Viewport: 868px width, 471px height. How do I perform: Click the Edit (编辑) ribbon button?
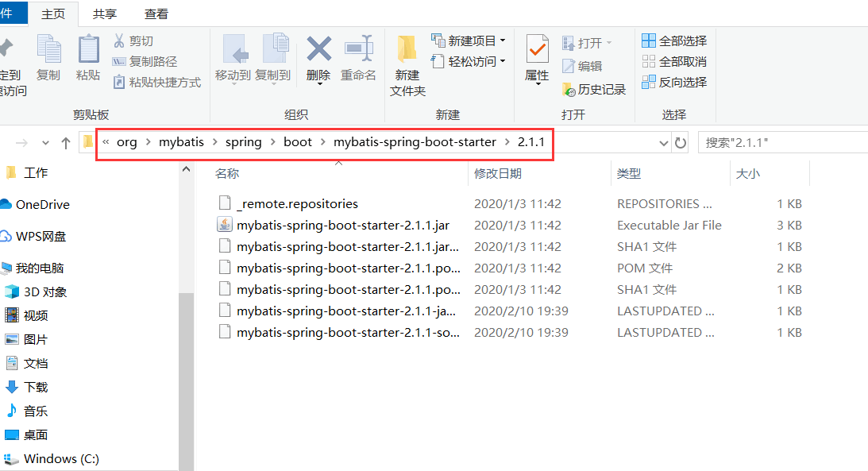582,66
